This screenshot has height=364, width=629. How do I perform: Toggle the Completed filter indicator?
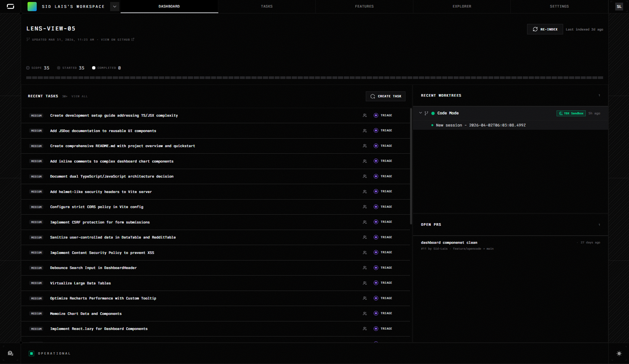coord(94,68)
